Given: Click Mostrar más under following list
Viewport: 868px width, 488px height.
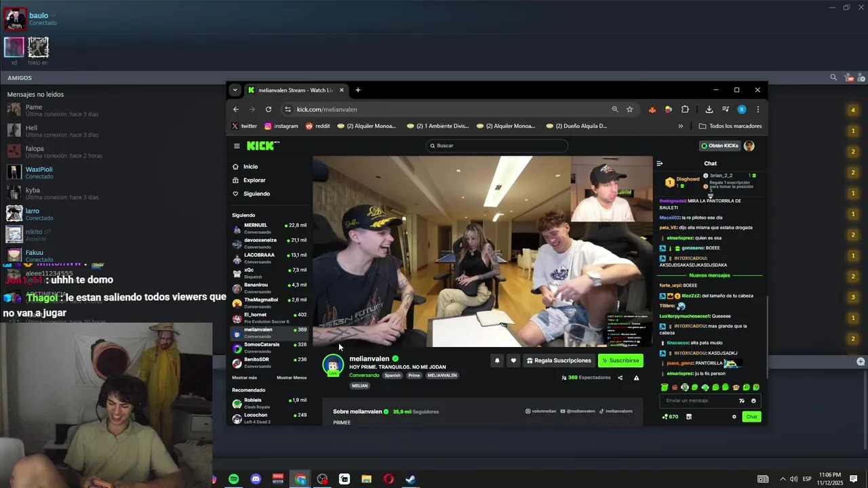Looking at the screenshot, I should pos(244,378).
